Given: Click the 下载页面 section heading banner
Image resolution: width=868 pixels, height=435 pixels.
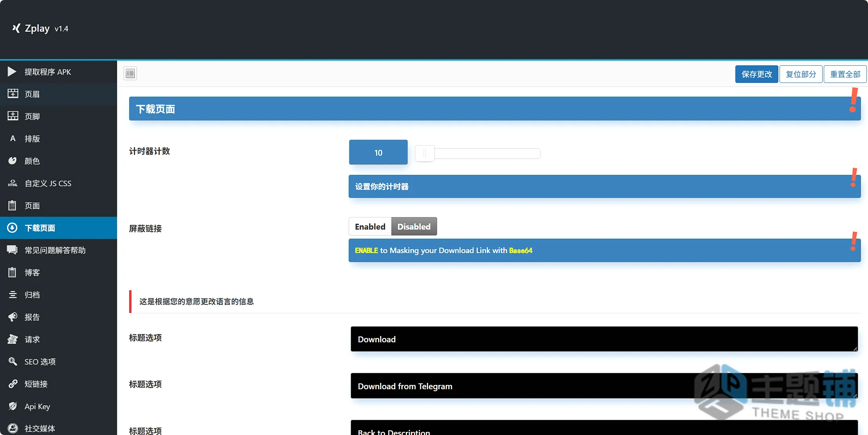Looking at the screenshot, I should pos(495,109).
